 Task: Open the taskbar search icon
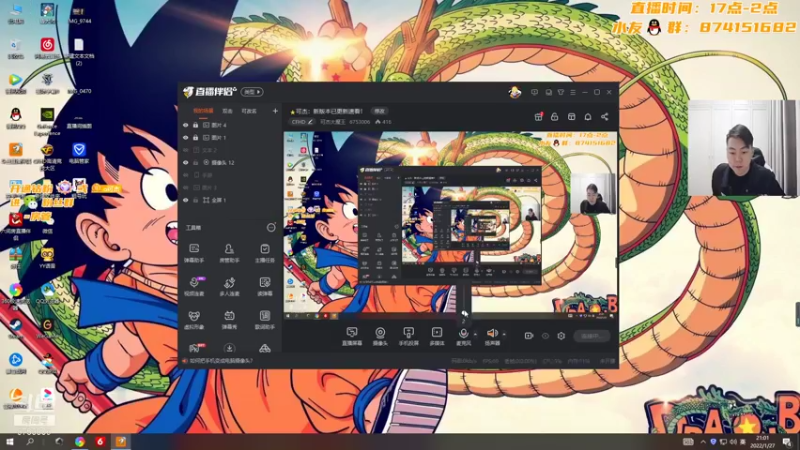[30, 442]
